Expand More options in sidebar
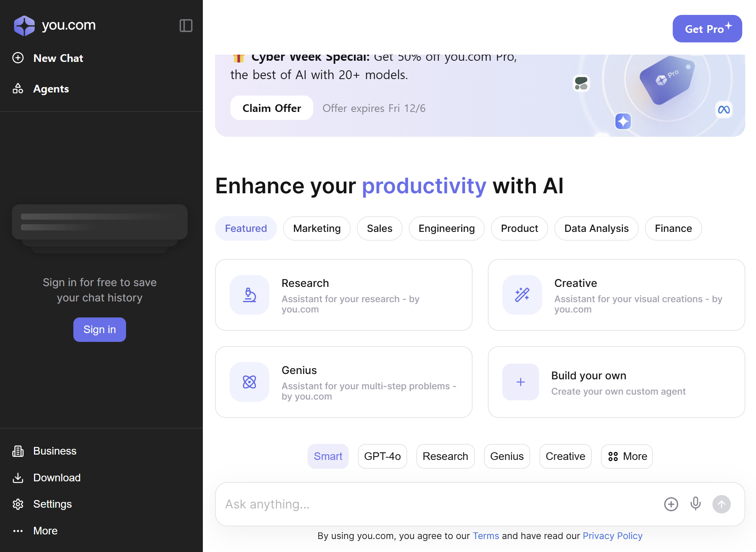Image resolution: width=756 pixels, height=552 pixels. [x=45, y=531]
